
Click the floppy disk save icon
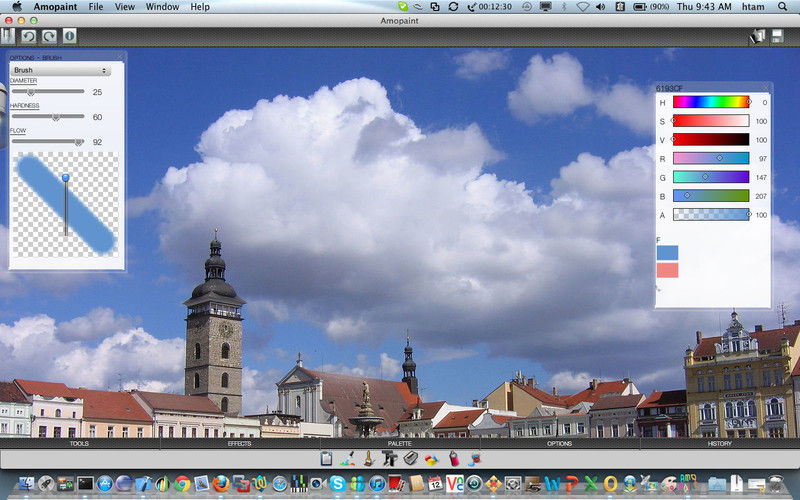tap(775, 36)
